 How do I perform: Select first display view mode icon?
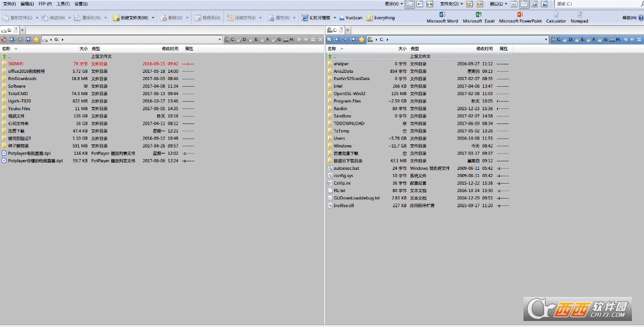(x=410, y=4)
